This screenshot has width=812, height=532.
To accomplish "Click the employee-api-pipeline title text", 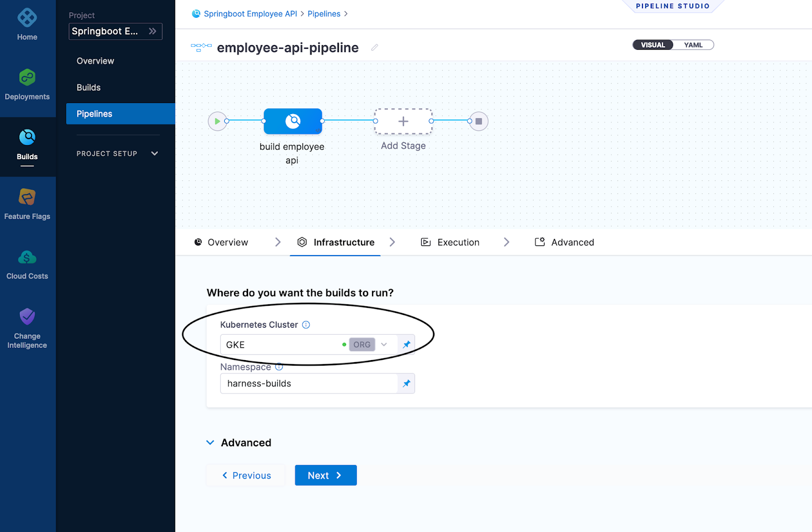I will tap(288, 48).
